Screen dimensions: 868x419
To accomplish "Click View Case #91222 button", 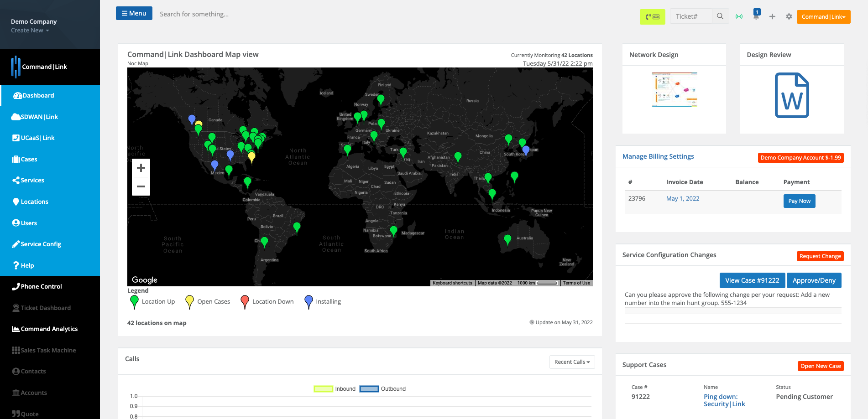I will (752, 280).
